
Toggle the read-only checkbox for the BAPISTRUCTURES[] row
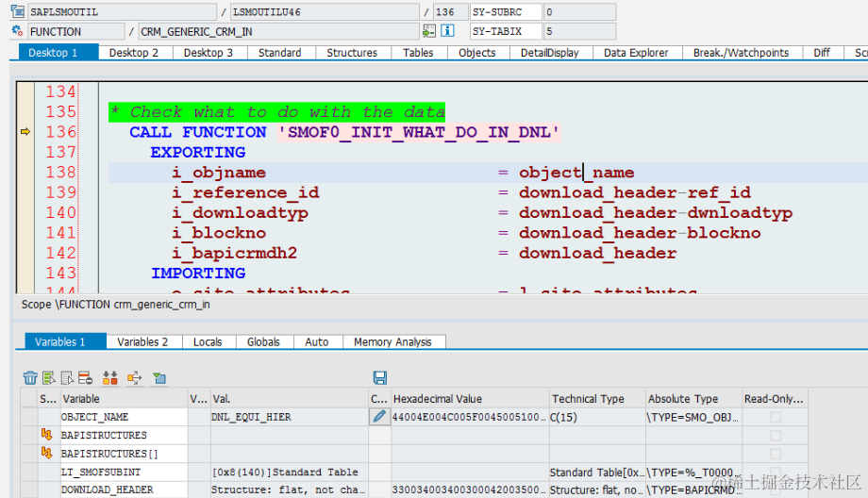click(x=776, y=454)
